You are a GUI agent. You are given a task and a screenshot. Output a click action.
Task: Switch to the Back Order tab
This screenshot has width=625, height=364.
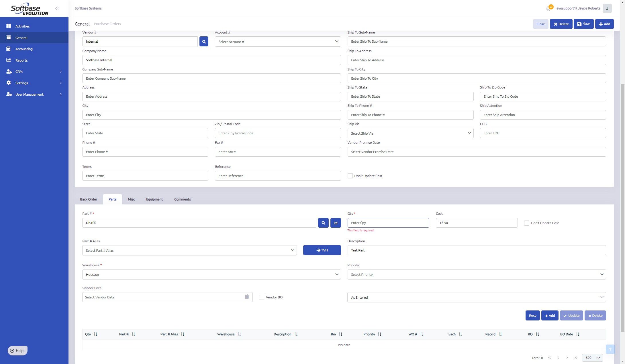[89, 199]
